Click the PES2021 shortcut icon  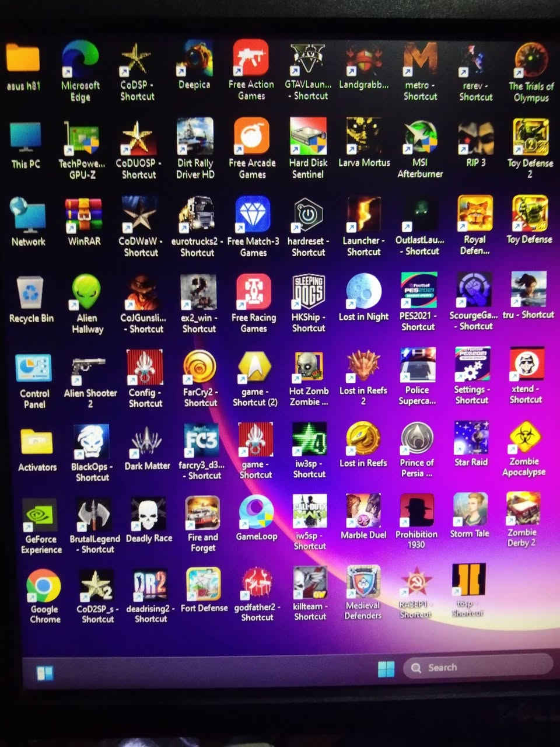tap(418, 291)
